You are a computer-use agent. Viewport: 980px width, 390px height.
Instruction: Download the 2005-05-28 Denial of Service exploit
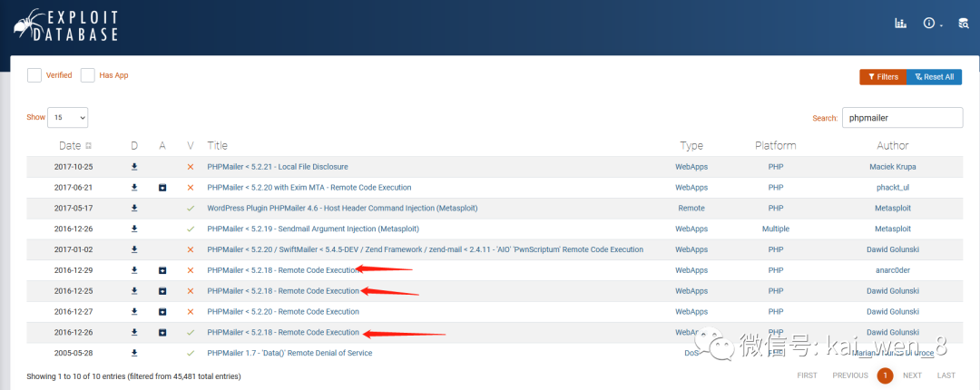click(x=134, y=353)
